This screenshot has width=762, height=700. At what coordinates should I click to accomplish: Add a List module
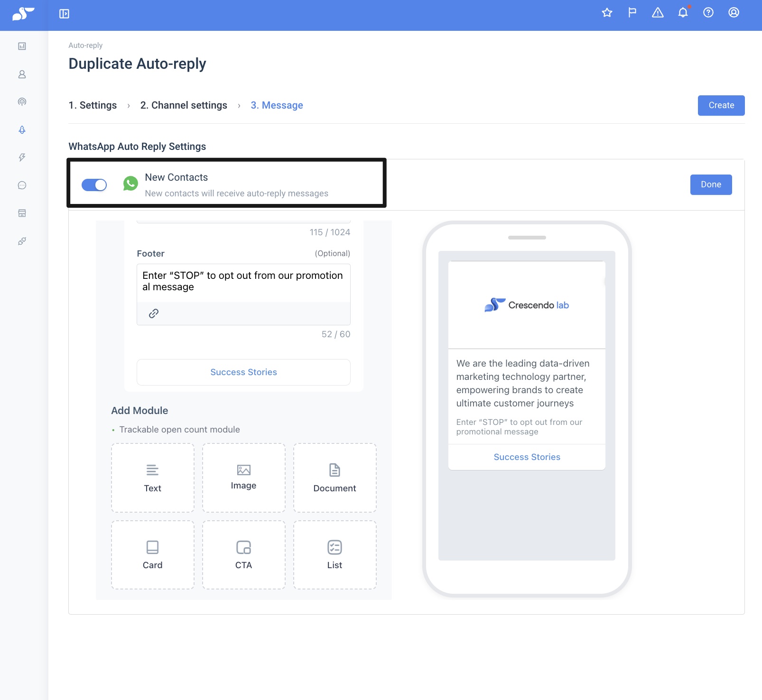pos(335,555)
